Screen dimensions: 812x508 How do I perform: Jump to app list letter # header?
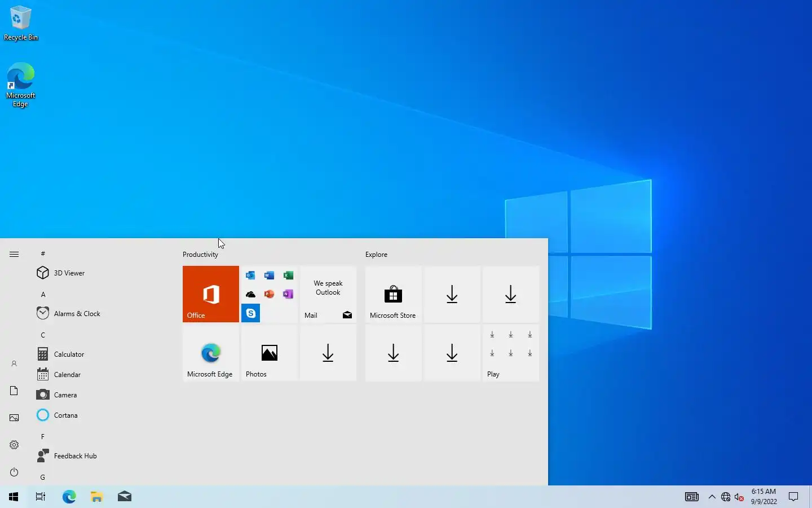43,254
